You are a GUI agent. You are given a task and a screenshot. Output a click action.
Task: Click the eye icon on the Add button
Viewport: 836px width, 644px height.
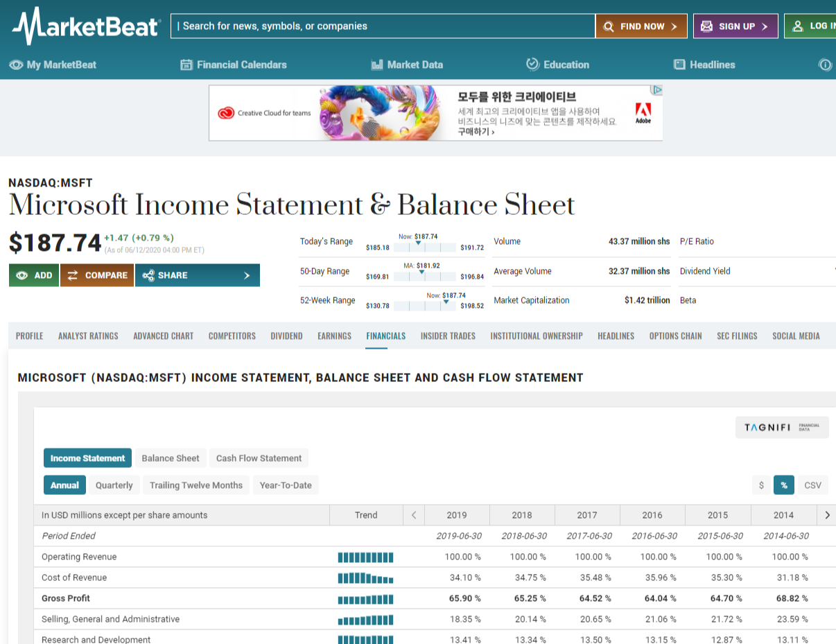pyautogui.click(x=22, y=275)
